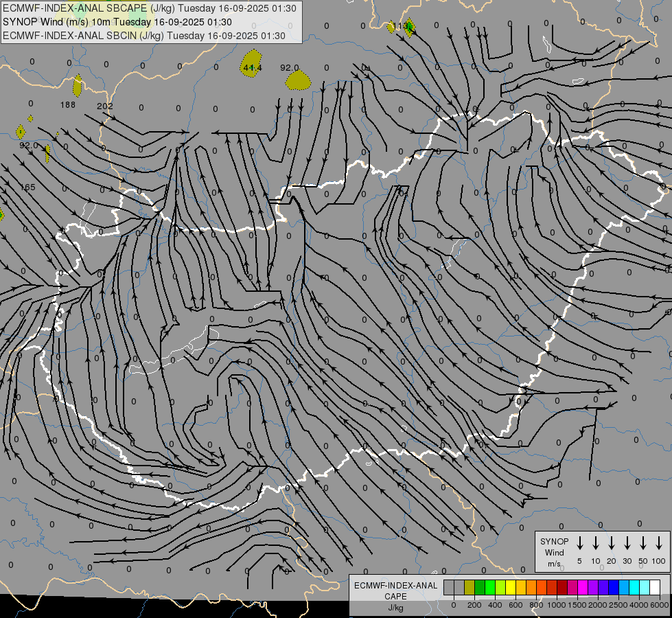Viewport: 672px width, 618px height.
Task: Click the 165 CAPE value on the map
Action: tap(28, 187)
